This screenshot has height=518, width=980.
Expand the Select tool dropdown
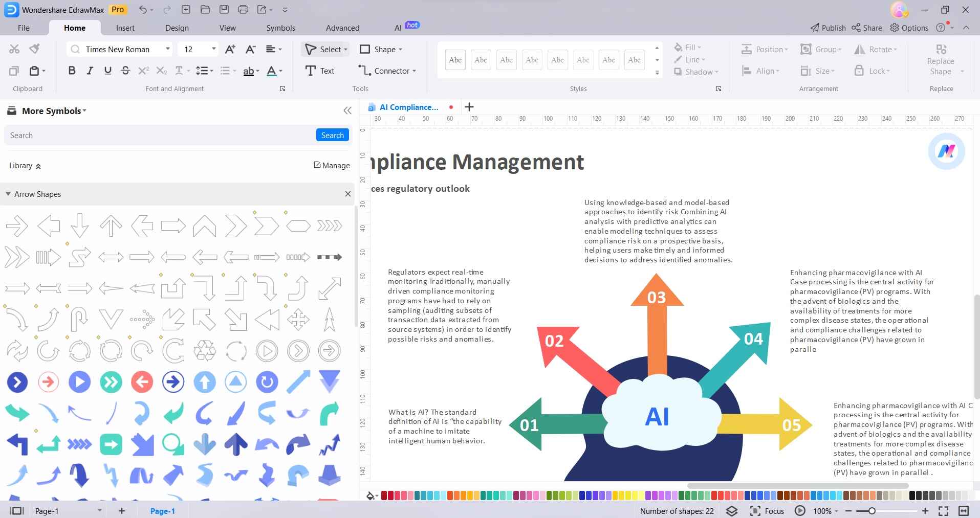click(x=346, y=50)
